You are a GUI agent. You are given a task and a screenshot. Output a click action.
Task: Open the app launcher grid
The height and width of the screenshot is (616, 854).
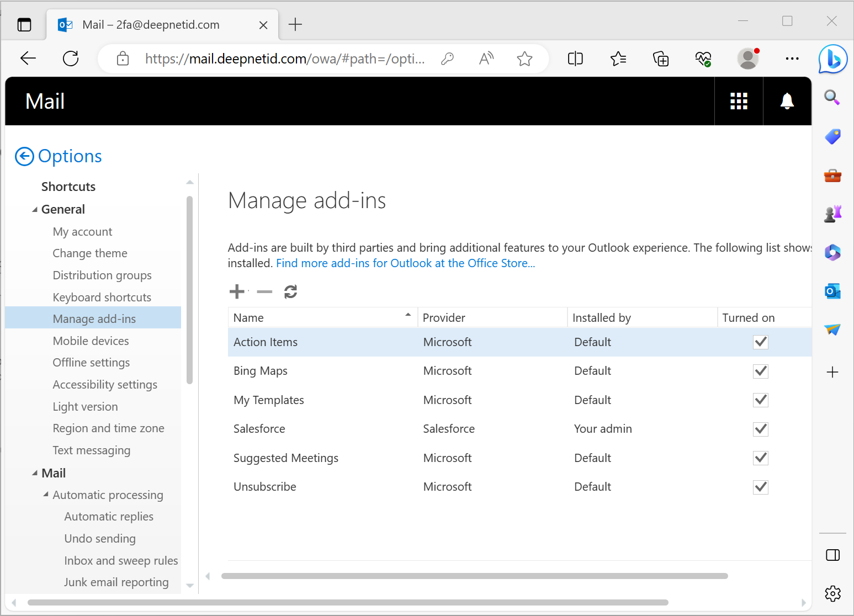coord(739,101)
